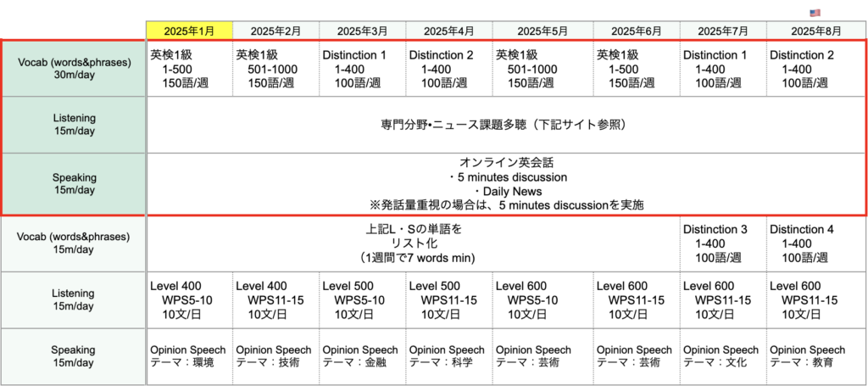Select the Vocab 15m/day row header
This screenshot has height=386, width=868.
(74, 243)
